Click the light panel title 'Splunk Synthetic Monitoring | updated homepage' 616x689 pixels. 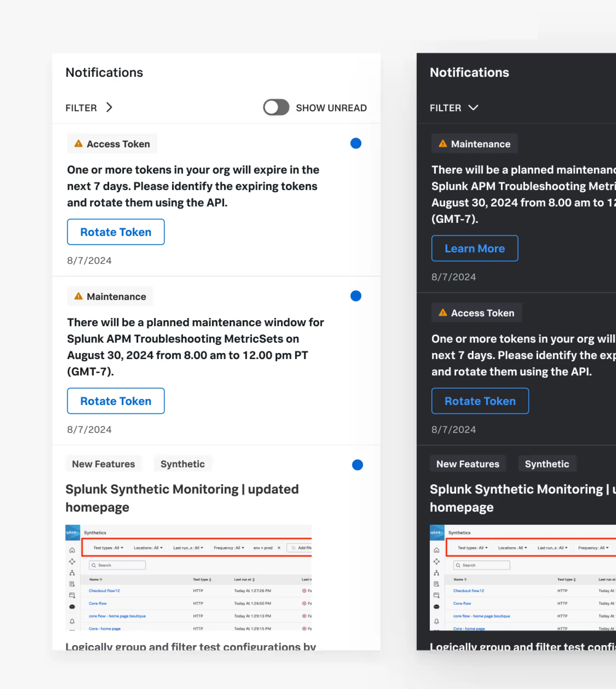click(x=182, y=498)
